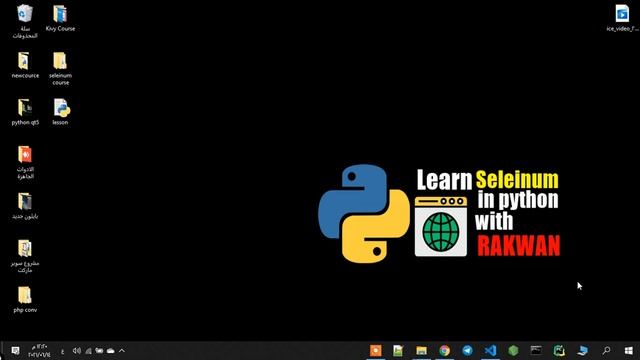Open the green hexagon Node.js taskbar icon
The width and height of the screenshot is (640, 360).
pos(513,351)
